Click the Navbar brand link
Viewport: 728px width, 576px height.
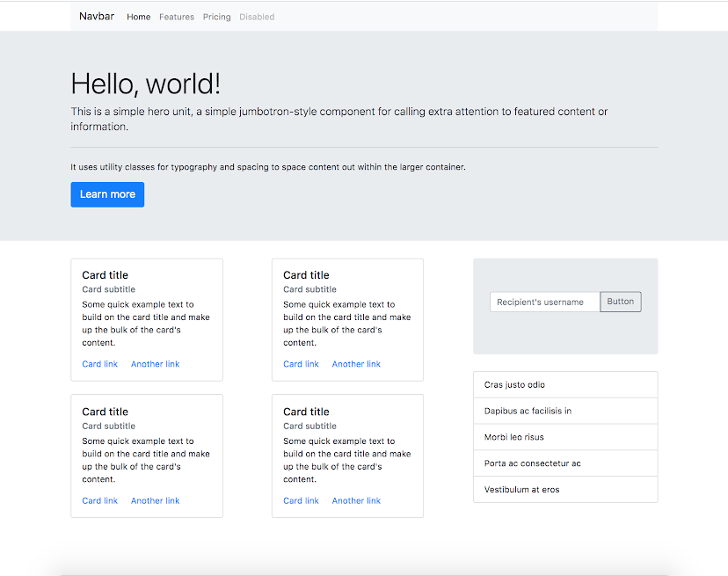[x=97, y=16]
